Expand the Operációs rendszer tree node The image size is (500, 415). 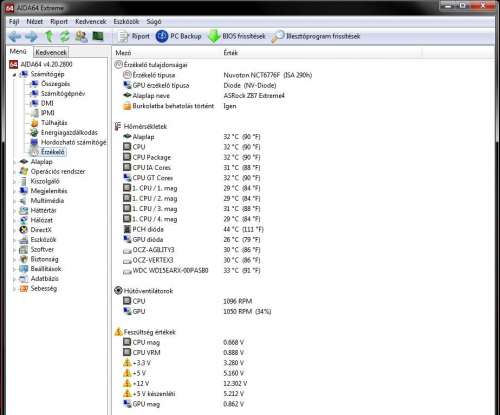click(x=14, y=172)
